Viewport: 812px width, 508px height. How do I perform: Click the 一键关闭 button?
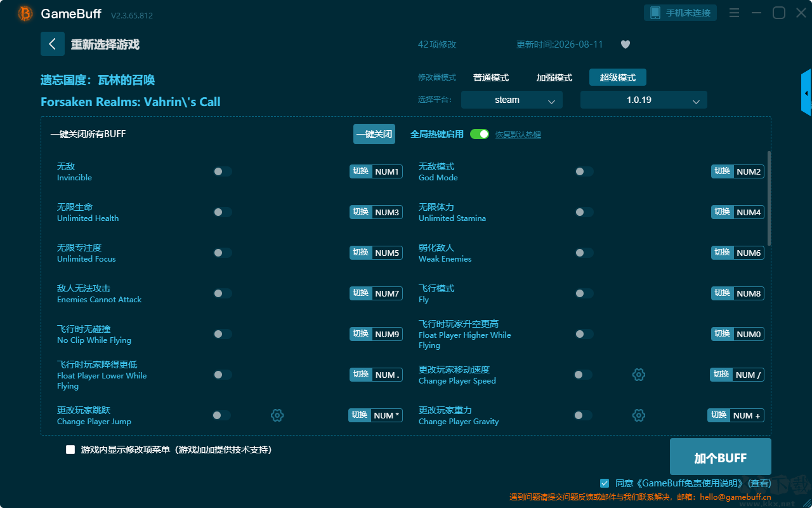tap(374, 134)
